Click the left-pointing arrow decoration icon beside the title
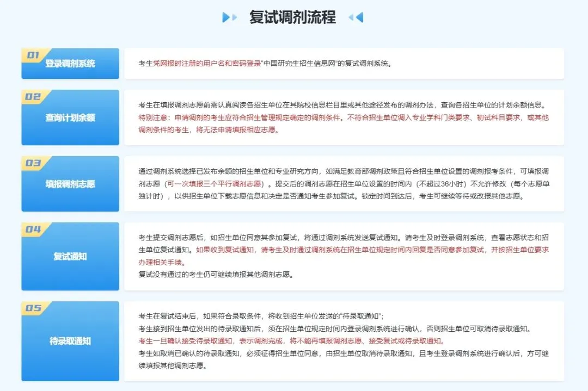The image size is (588, 391). (x=356, y=17)
